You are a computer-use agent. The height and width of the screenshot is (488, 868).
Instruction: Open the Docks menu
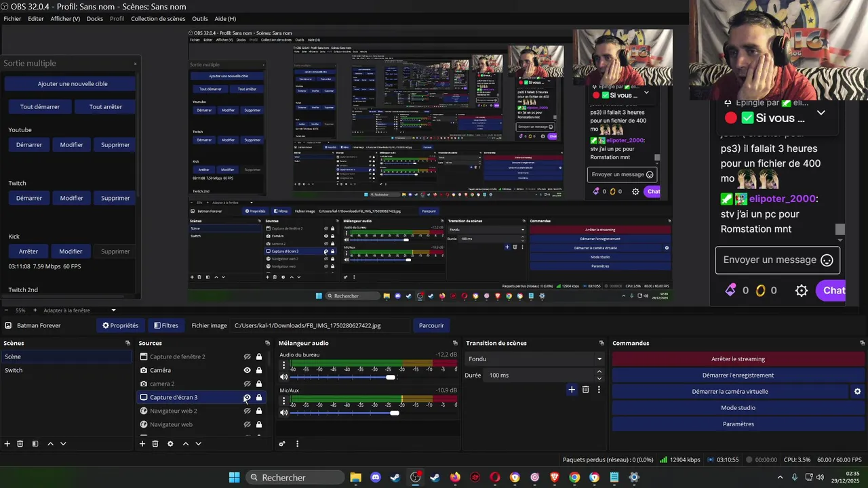tap(95, 19)
